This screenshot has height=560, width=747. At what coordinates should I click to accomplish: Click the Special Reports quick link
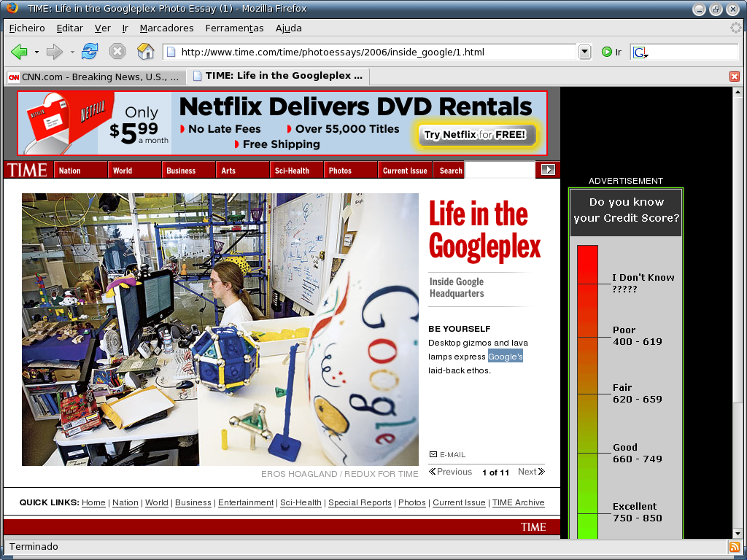click(360, 502)
